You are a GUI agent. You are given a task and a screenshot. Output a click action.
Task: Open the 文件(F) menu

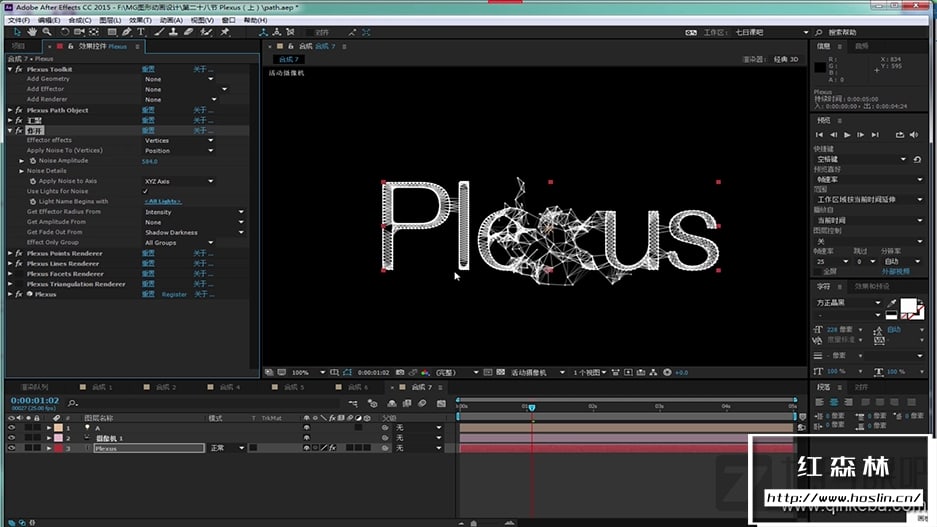coord(19,20)
